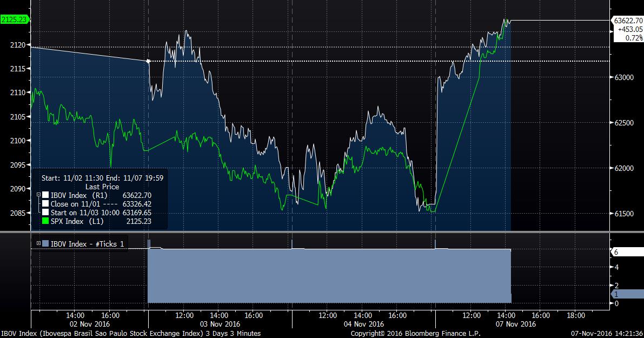Click the blue #Ticks legend swatch
Screen dimensions: 644x338
tap(45, 244)
